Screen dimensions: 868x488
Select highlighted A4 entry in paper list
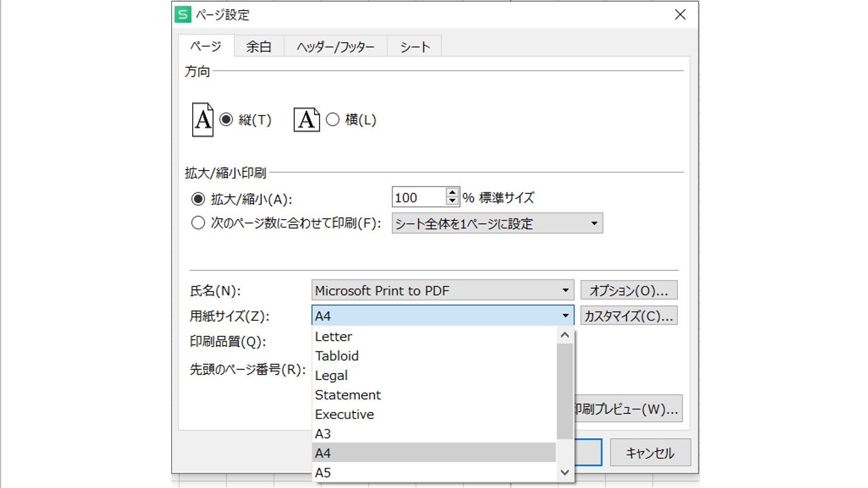[x=435, y=453]
